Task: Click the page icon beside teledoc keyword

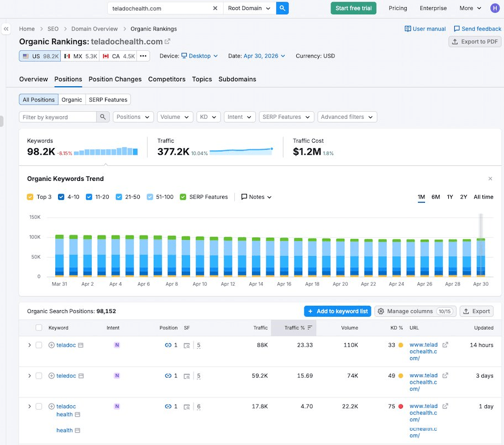Action: [x=81, y=375]
